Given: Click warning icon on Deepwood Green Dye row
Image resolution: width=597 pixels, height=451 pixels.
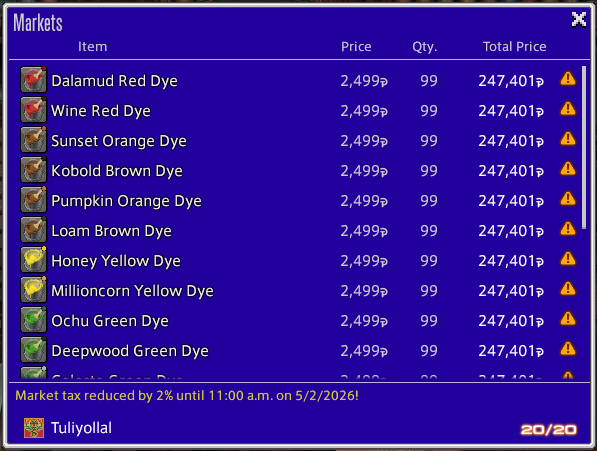Looking at the screenshot, I should [568, 349].
